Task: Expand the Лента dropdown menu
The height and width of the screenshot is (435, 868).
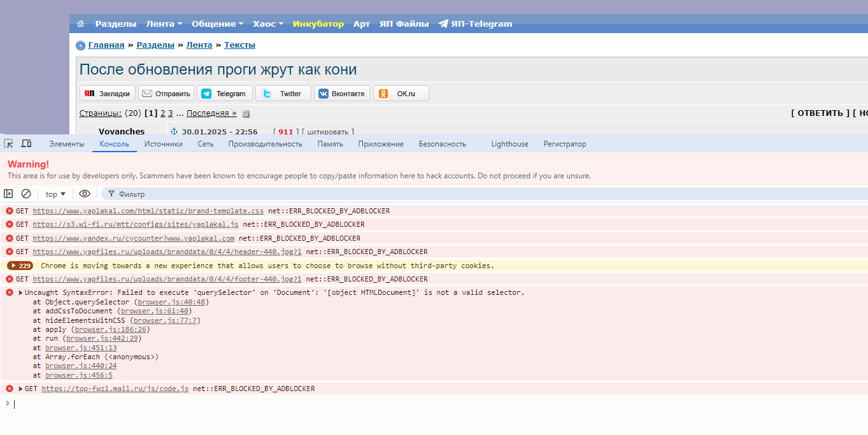Action: (x=164, y=24)
